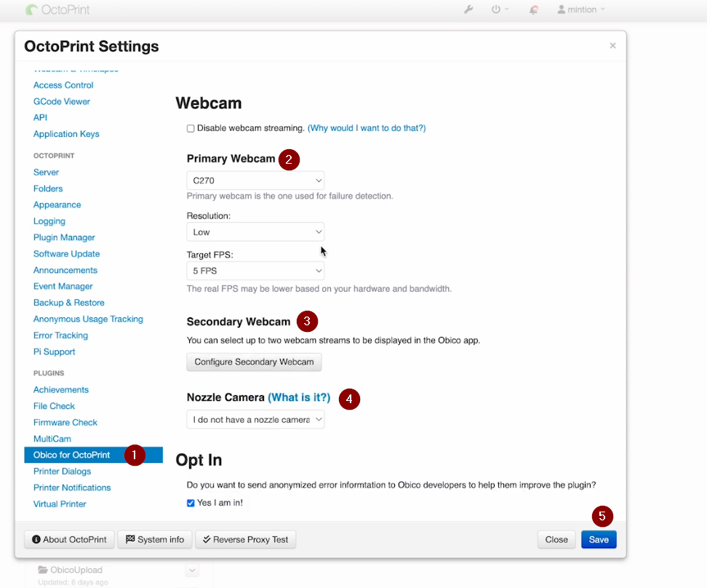This screenshot has width=707, height=588.
Task: Open Application Keys settings
Action: click(x=66, y=134)
